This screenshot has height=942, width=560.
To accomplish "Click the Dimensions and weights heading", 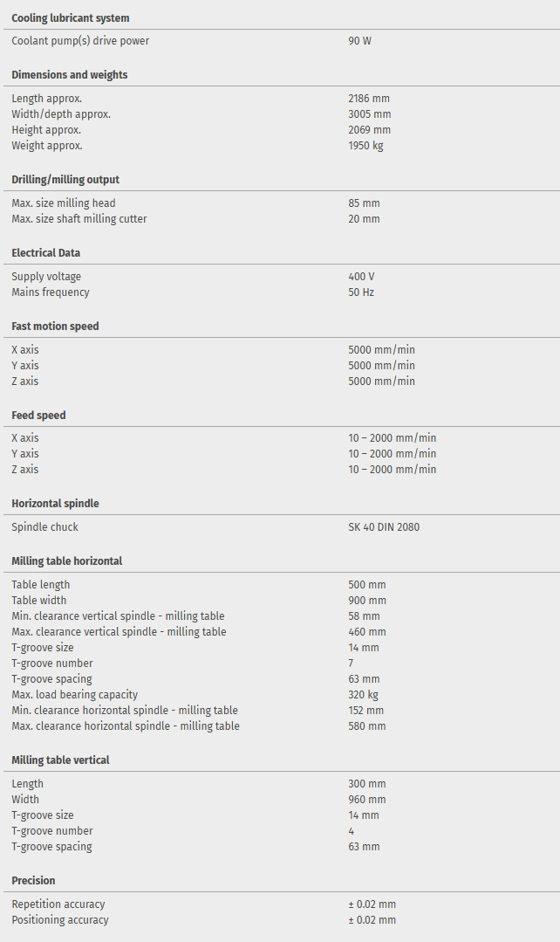I will pos(69,75).
